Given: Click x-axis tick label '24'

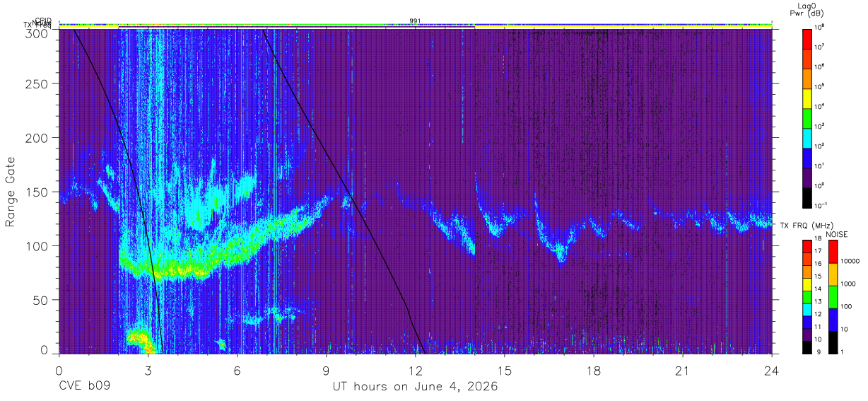Looking at the screenshot, I should pos(772,371).
